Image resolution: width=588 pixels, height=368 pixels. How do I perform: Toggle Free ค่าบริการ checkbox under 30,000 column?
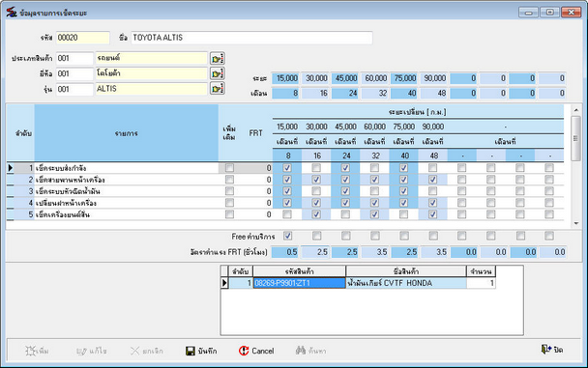317,236
